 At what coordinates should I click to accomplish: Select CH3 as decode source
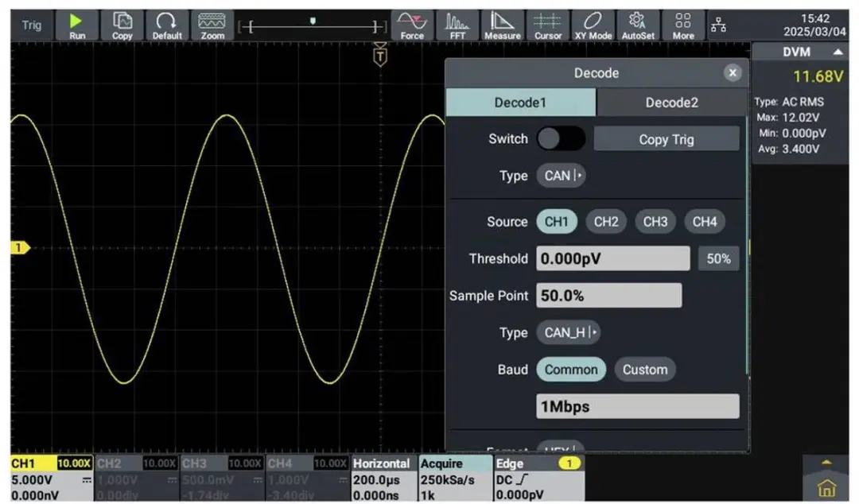[655, 221]
